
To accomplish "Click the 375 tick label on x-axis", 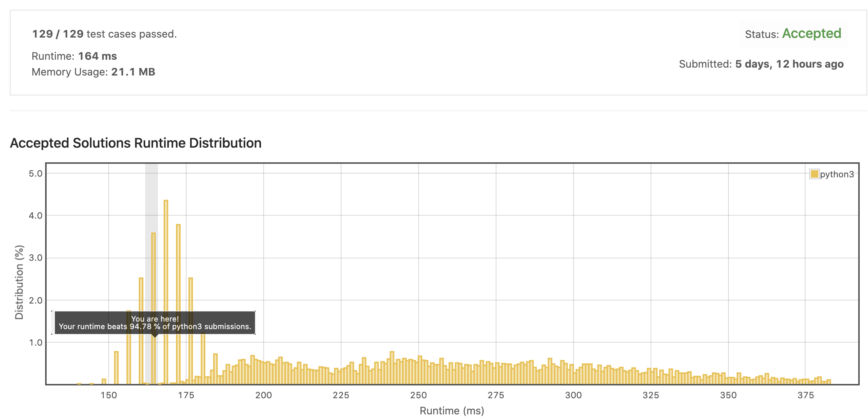I will pos(806,395).
